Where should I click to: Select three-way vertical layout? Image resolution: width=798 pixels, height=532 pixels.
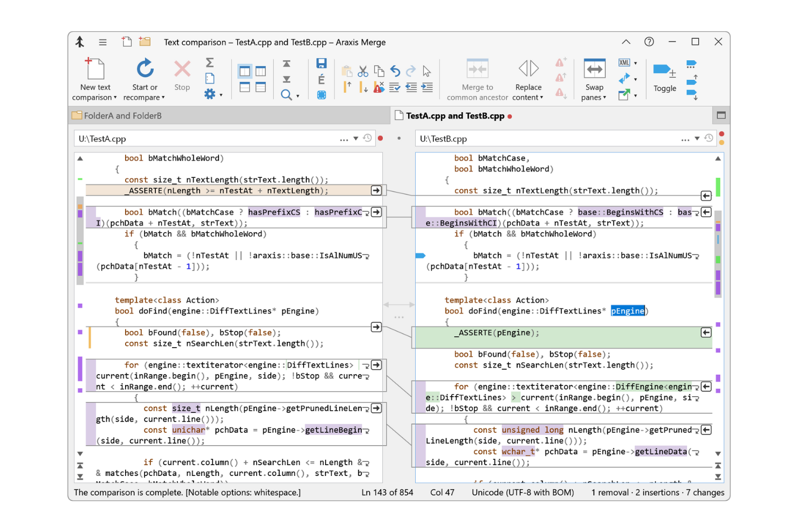[261, 71]
